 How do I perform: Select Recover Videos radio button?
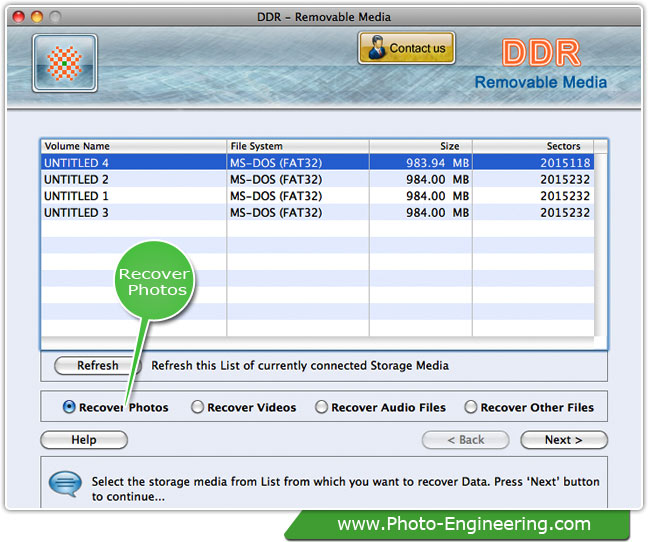(x=198, y=407)
